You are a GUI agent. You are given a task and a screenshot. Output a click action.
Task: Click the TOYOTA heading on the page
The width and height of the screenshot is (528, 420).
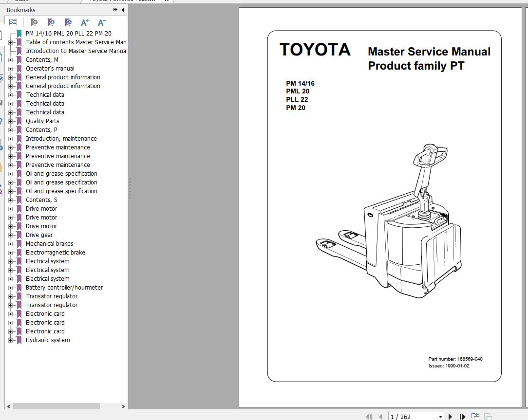pos(315,50)
